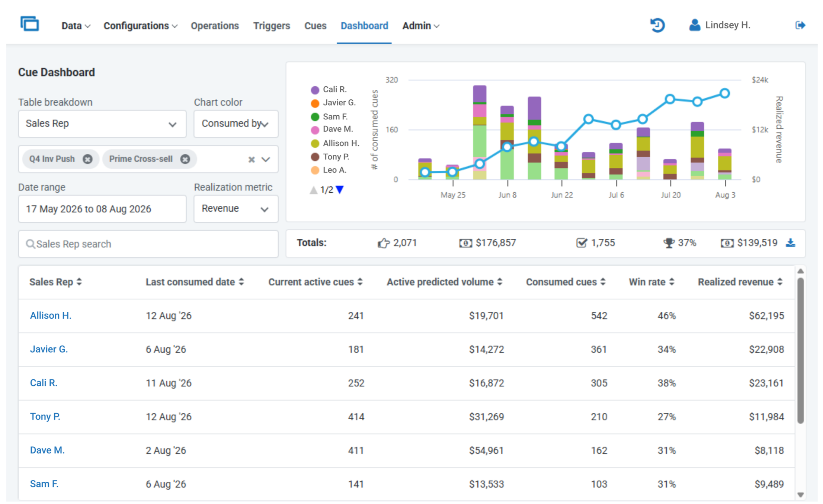Switch to the Triggers tab

tap(271, 26)
